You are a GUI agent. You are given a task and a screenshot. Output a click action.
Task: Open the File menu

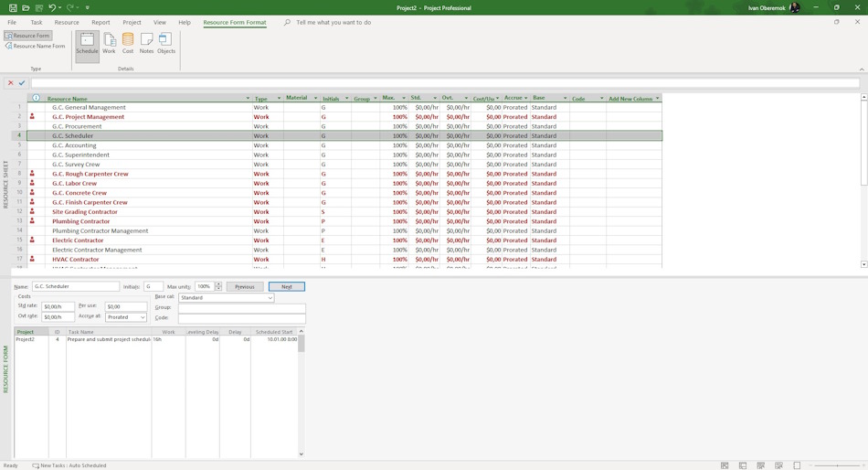pyautogui.click(x=12, y=22)
